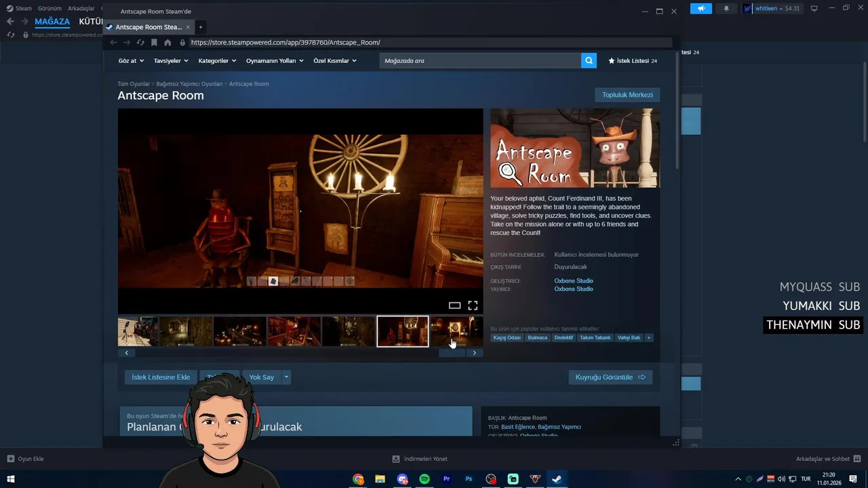Click İstek Listesine Ekle button
The image size is (868, 488).
(161, 377)
